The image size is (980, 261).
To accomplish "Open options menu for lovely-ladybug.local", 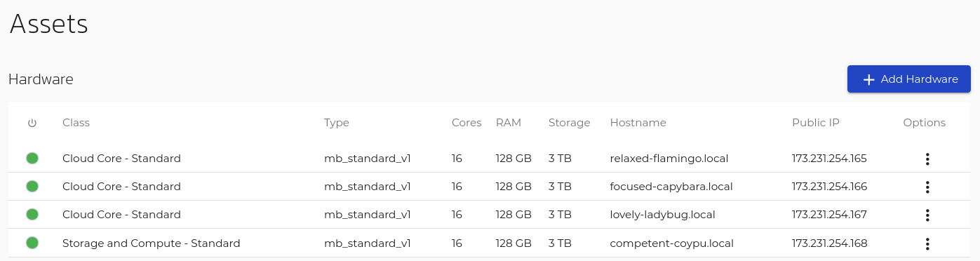I will 927,215.
